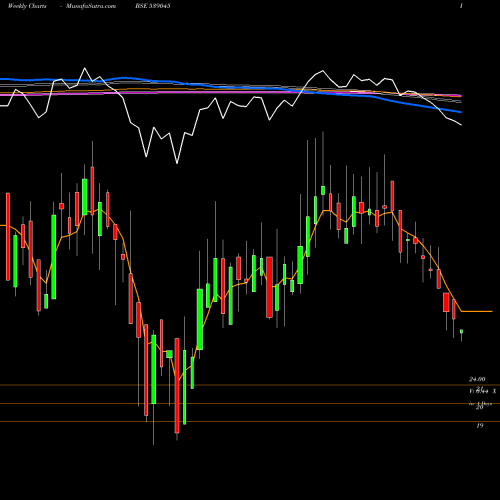Viewport: 500px width, 500px height.
Task: Click the 'Weekly Charts' title text
Action: 27,6
